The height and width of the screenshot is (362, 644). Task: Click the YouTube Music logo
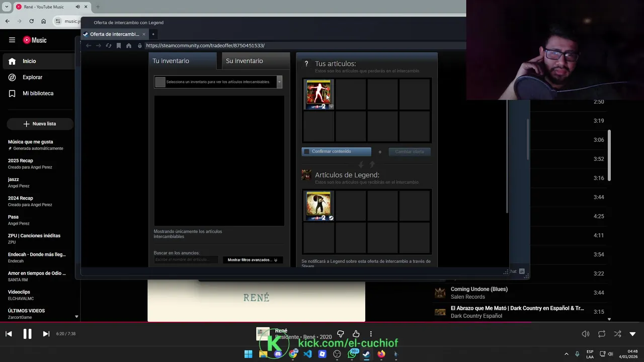(x=35, y=40)
